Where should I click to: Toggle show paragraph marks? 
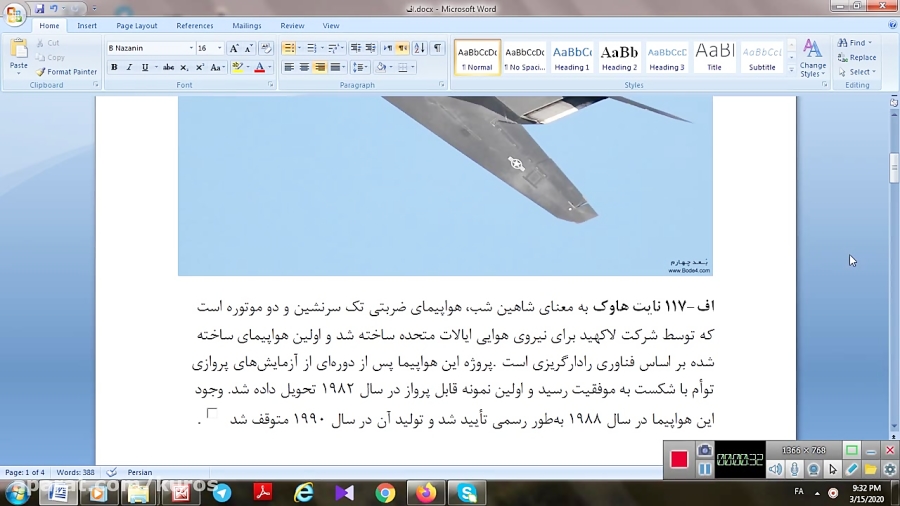coord(437,48)
